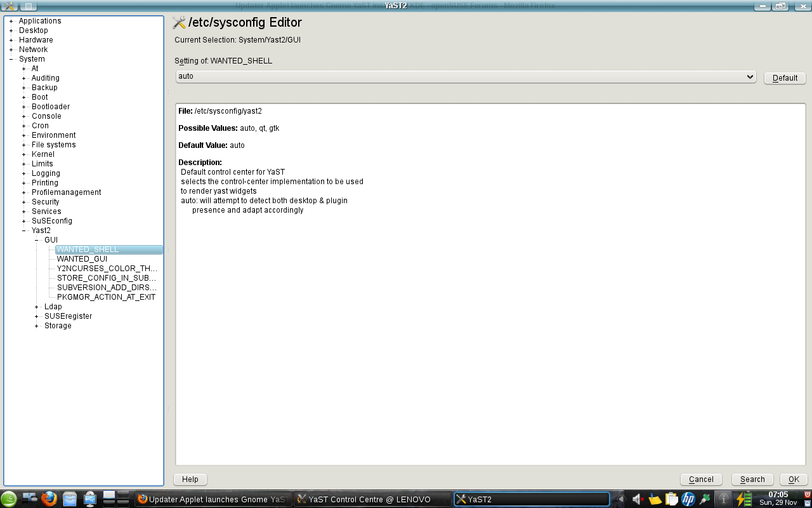
Task: Expand the Storage tree node
Action: 37,326
